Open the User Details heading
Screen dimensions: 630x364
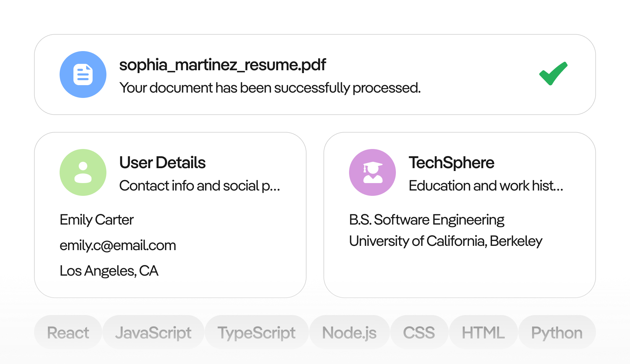click(x=162, y=163)
